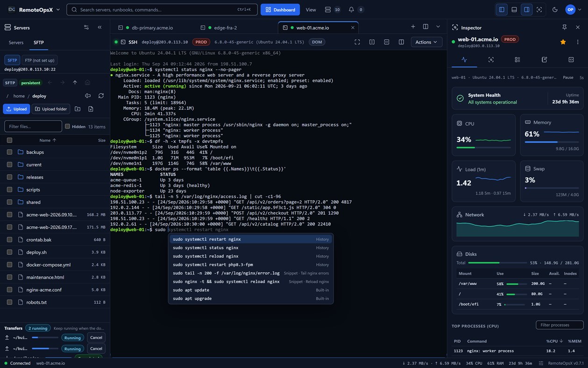Open the Actions dropdown
588x368 pixels.
[426, 42]
